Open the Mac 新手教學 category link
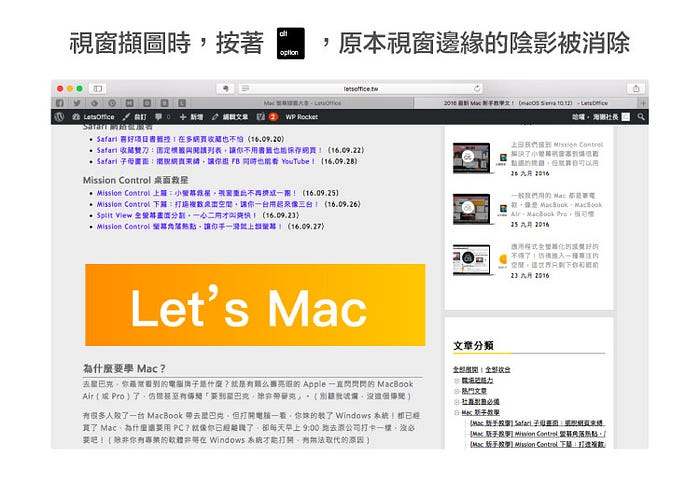Screen dimensions: 700x483 point(481,412)
